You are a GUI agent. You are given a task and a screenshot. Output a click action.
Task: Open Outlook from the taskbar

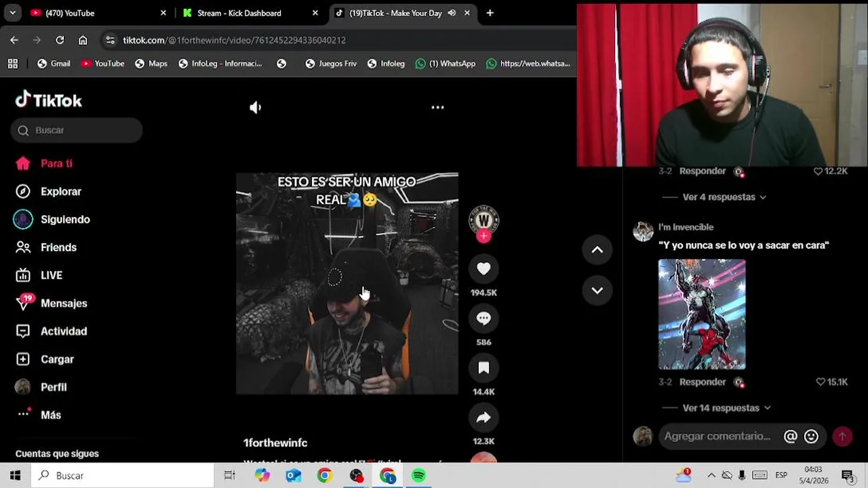(293, 476)
